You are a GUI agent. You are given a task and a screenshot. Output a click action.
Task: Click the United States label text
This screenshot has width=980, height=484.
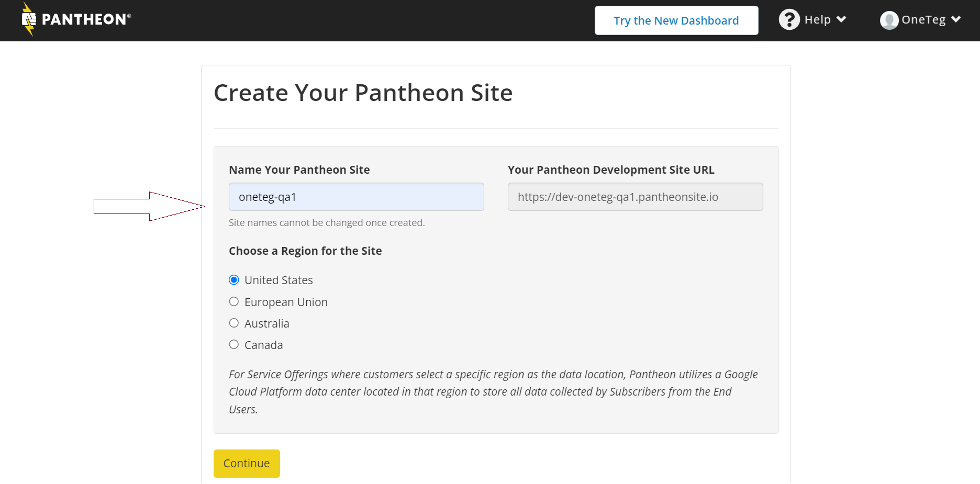pos(279,280)
